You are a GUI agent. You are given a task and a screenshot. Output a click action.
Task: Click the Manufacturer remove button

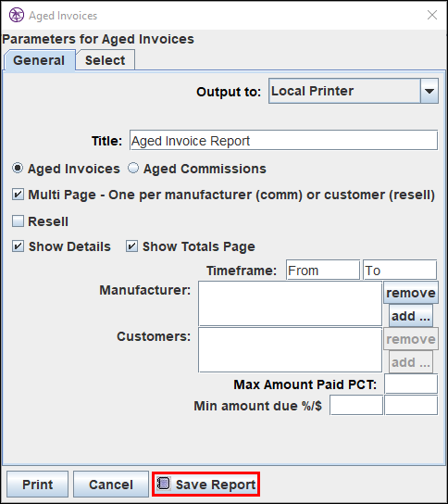tap(411, 293)
